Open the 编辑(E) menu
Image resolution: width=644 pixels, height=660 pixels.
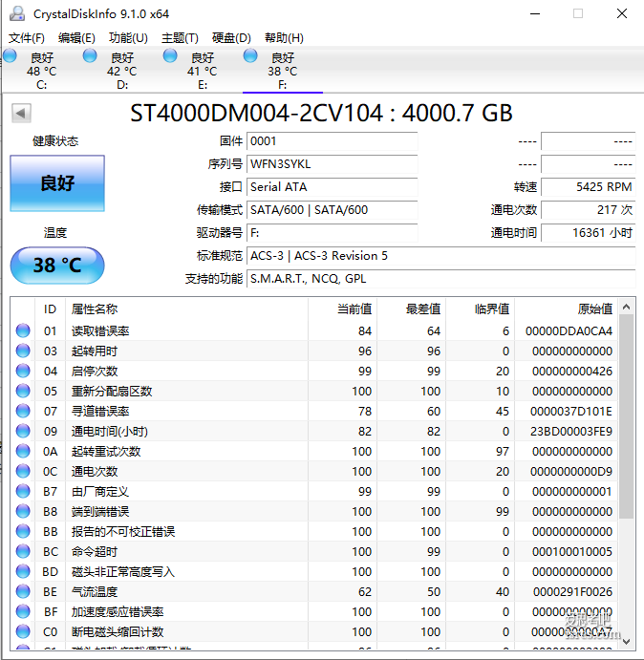pyautogui.click(x=76, y=38)
